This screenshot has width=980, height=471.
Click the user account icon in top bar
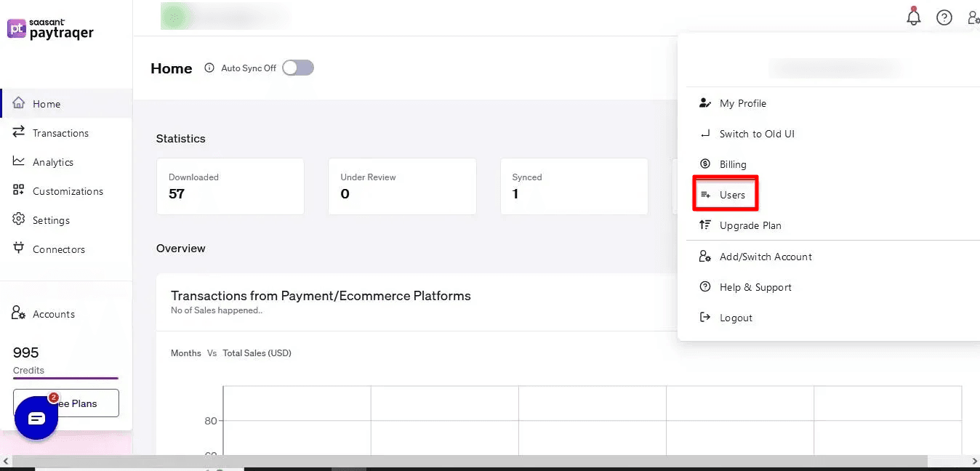click(x=973, y=17)
